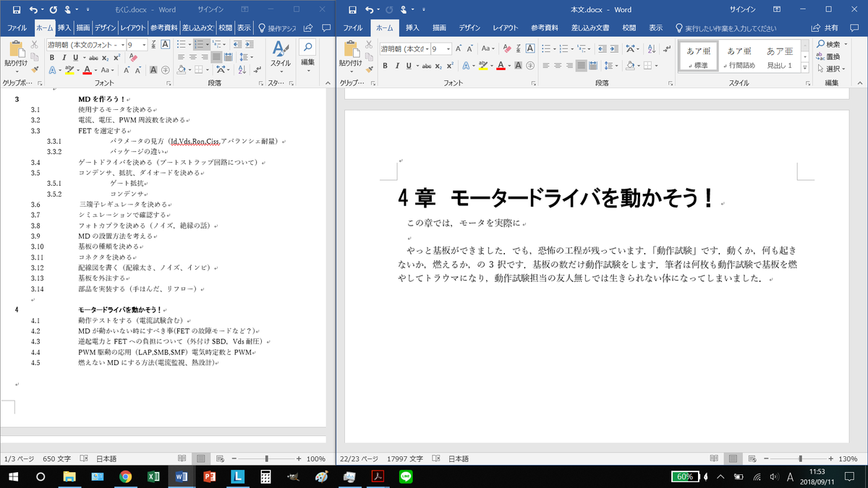Screen dimensions: 868x488
Task: Toggle subscript in the 本文.docx window
Action: (438, 66)
